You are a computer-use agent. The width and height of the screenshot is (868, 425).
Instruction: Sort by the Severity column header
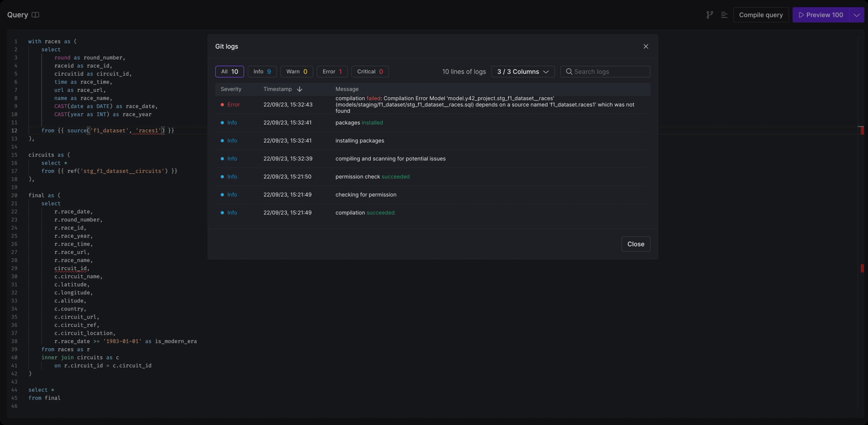point(231,89)
